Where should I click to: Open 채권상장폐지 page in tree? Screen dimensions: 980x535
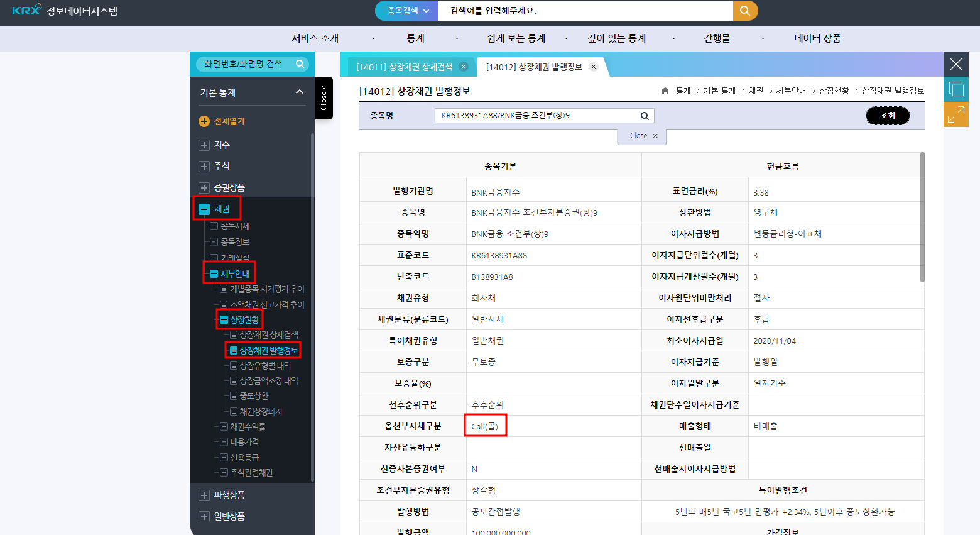(261, 412)
